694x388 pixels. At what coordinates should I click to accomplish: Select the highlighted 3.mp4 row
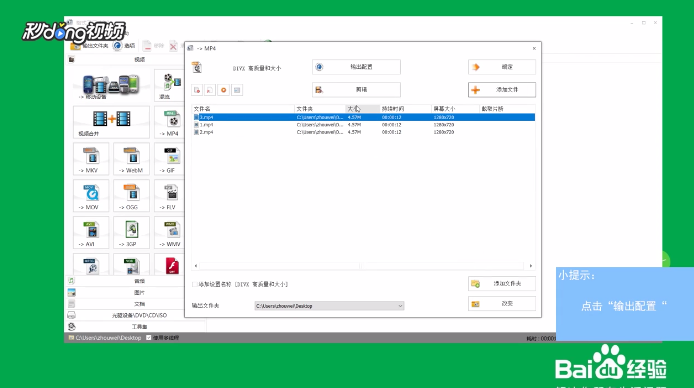point(363,117)
